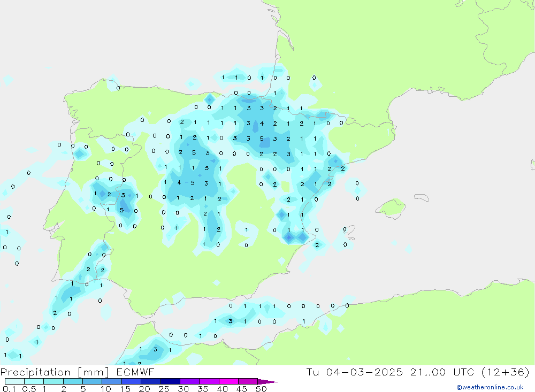Viewport: 535px width, 392px height.
Task: Click the 'Precipitation' title word
Action: pos(35,372)
